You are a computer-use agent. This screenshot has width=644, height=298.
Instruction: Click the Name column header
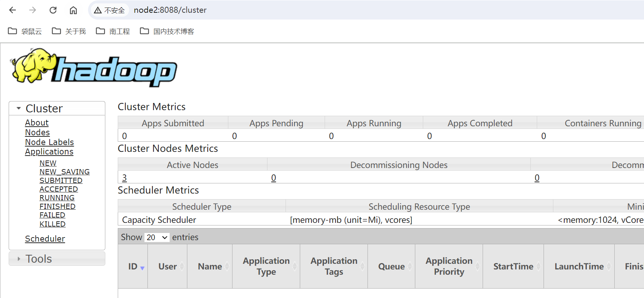(210, 266)
